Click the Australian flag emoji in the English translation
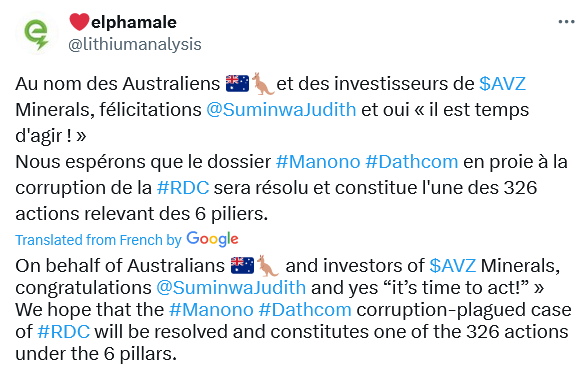The image size is (580, 380). [242, 266]
